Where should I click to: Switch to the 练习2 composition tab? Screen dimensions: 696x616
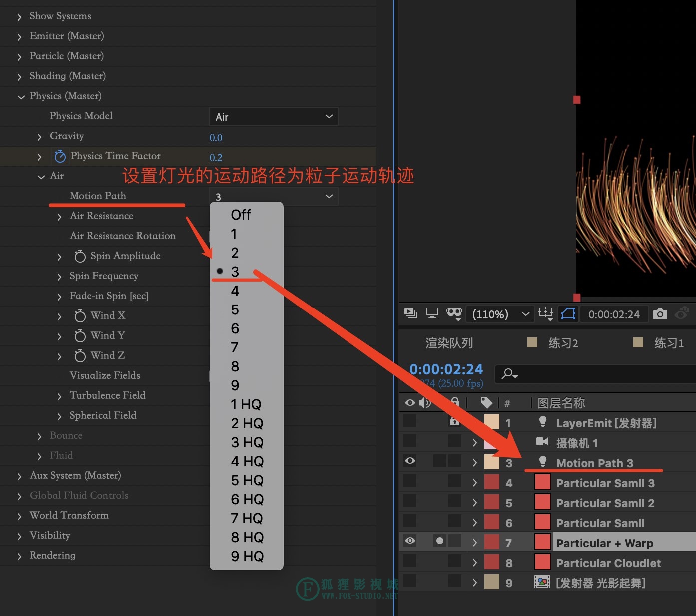(563, 343)
